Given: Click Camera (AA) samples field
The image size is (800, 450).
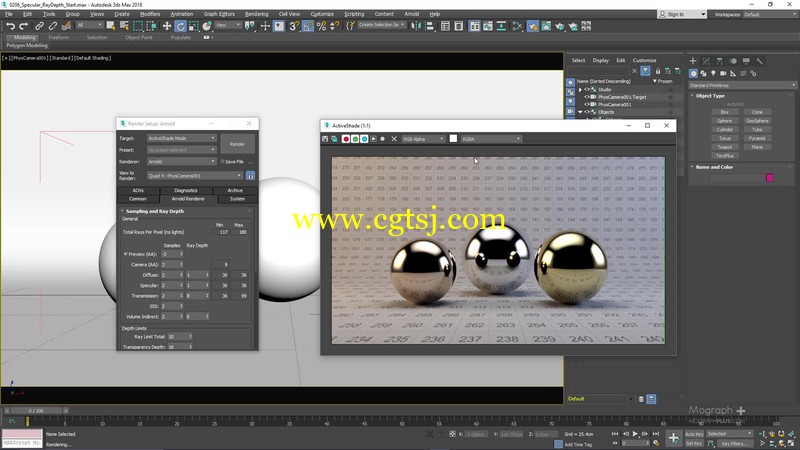Looking at the screenshot, I should 171,264.
